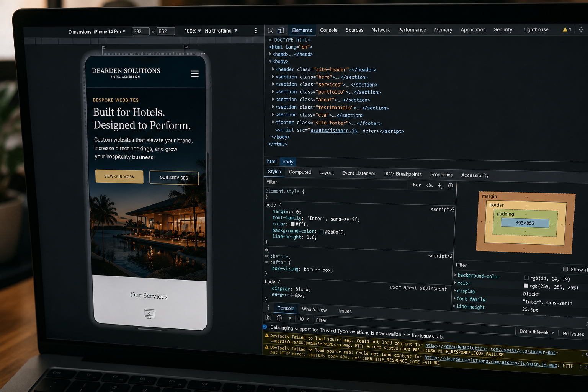Click the VIEW OUR WORK button

click(x=119, y=176)
